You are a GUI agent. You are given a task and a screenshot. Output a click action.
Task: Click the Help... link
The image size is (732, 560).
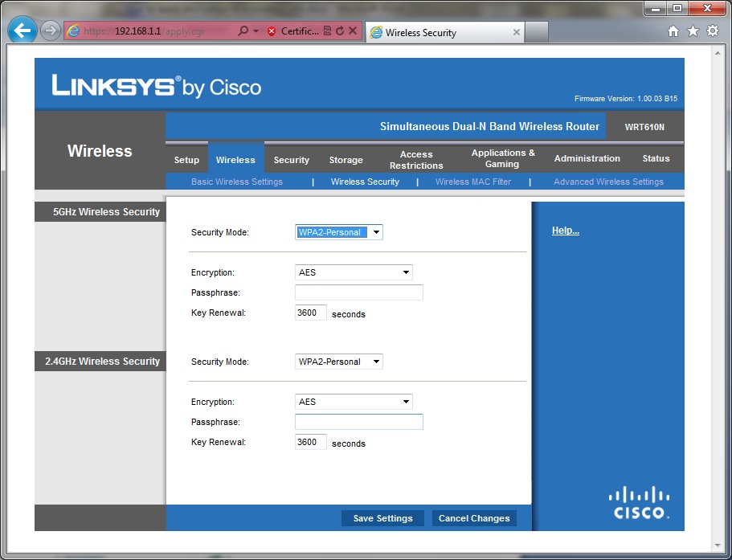[566, 230]
